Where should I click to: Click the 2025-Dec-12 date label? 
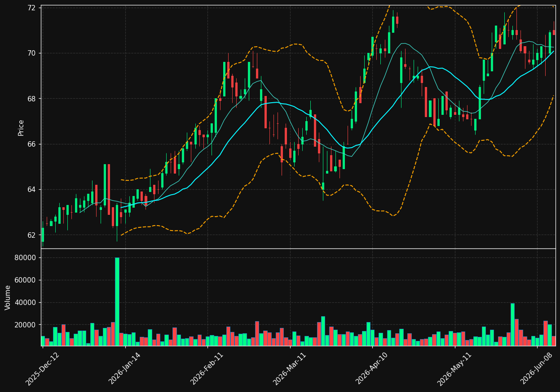[42, 369]
